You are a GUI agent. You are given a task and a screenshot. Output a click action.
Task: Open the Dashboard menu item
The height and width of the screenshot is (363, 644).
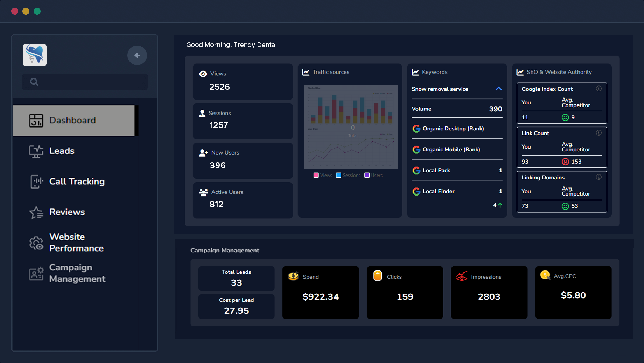click(x=73, y=121)
